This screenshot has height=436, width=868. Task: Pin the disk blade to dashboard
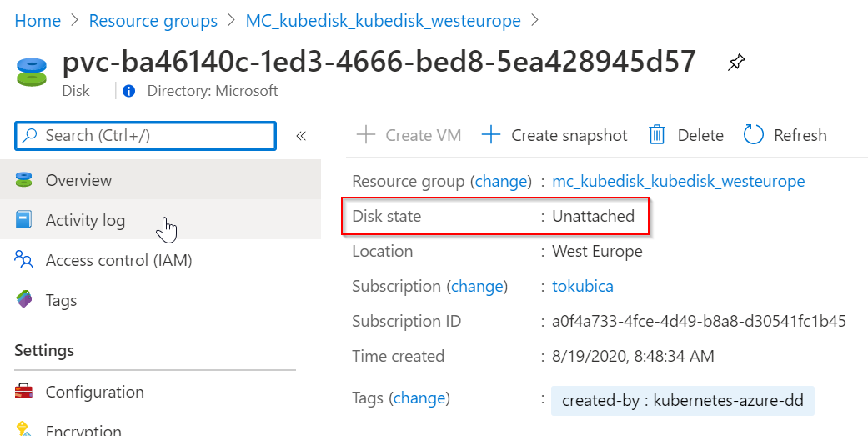coord(736,63)
